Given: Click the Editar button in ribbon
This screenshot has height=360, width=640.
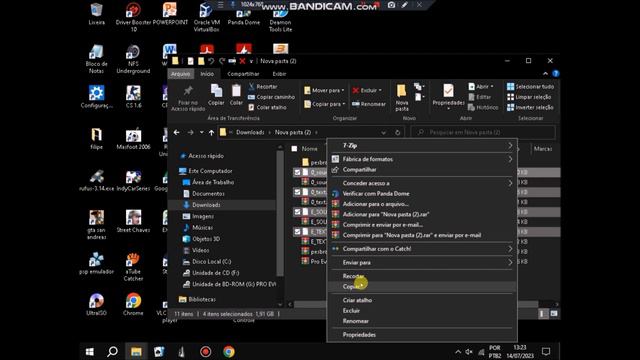Looking at the screenshot, I should (x=480, y=97).
